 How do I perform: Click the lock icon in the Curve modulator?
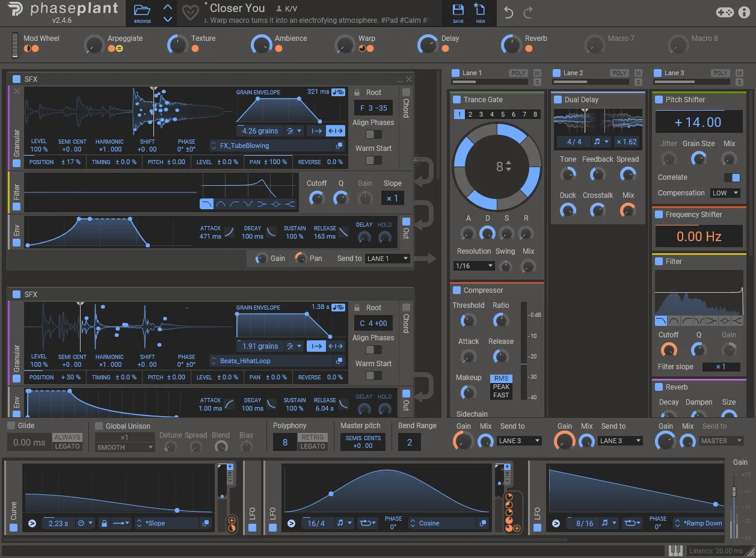point(103,523)
